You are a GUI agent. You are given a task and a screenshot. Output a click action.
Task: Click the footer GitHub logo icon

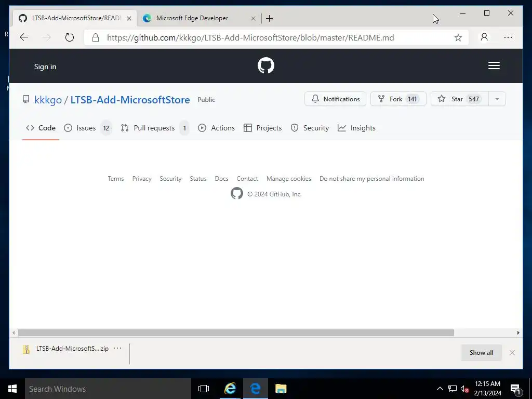[x=237, y=193]
